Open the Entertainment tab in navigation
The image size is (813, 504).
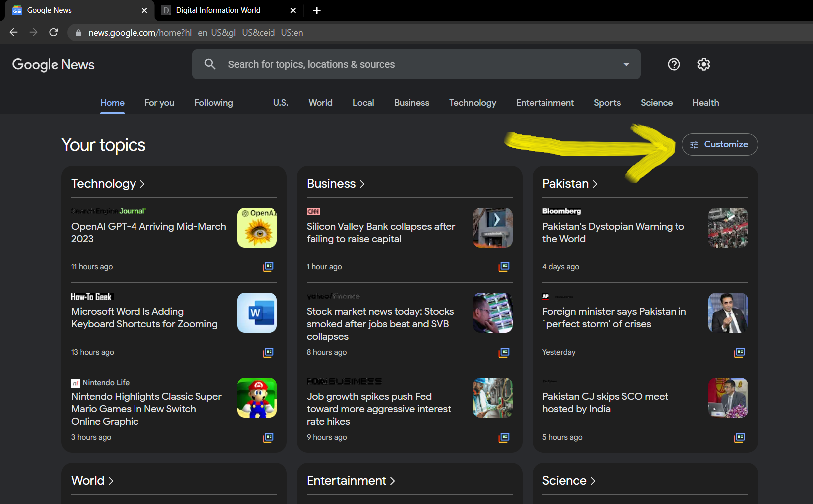click(x=545, y=103)
